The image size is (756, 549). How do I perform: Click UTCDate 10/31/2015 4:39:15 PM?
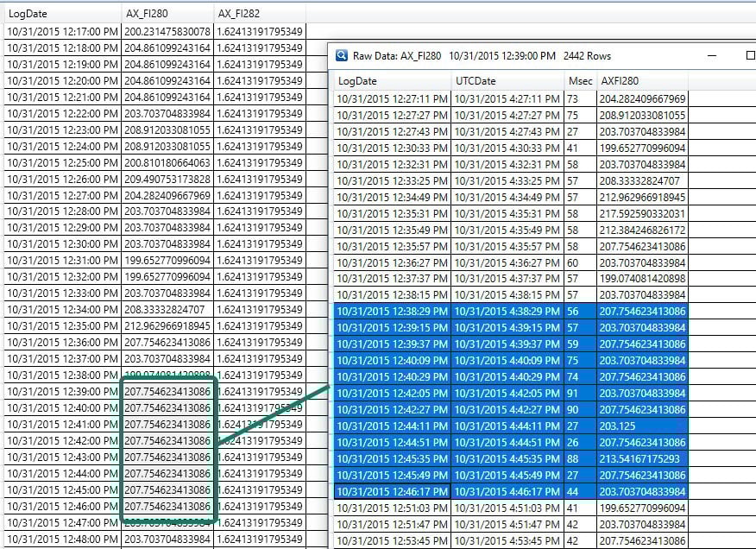coord(507,328)
